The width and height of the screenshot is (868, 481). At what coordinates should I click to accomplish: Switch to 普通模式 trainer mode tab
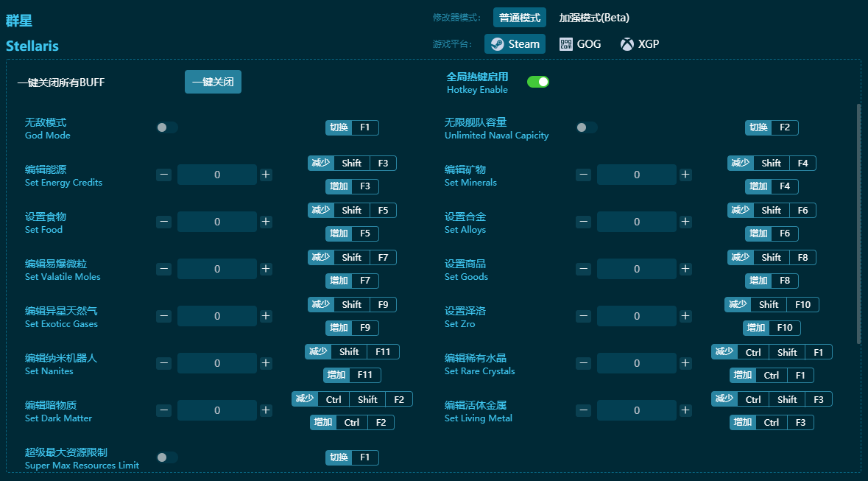(x=520, y=18)
